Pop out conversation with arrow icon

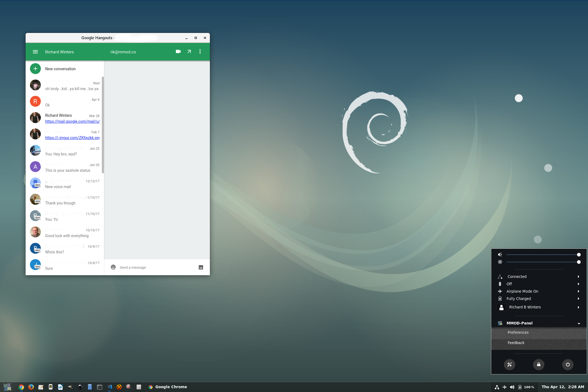[189, 51]
